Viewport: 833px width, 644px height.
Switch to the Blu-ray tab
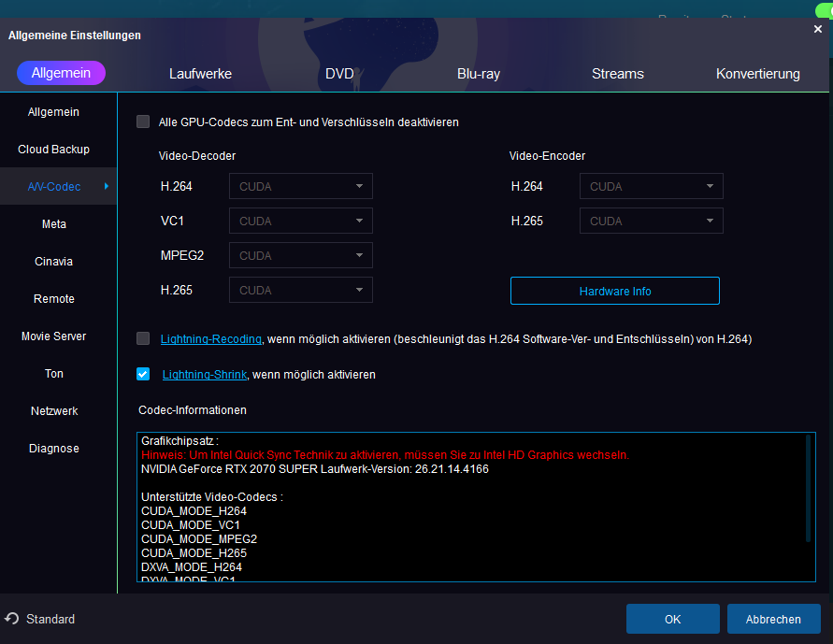[x=479, y=74]
